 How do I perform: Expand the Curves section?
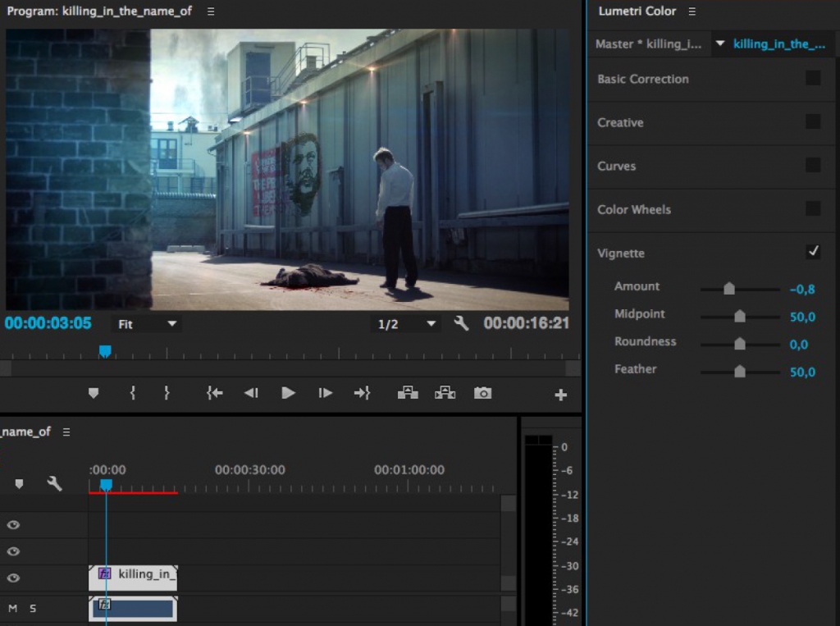coord(617,167)
